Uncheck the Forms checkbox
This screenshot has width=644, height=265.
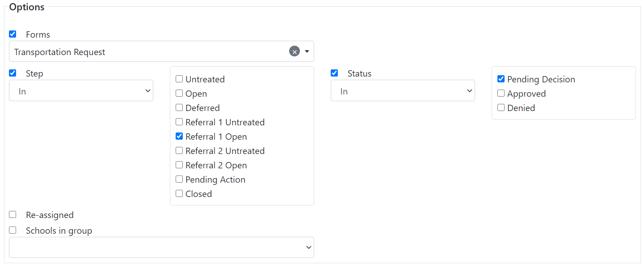click(x=13, y=34)
